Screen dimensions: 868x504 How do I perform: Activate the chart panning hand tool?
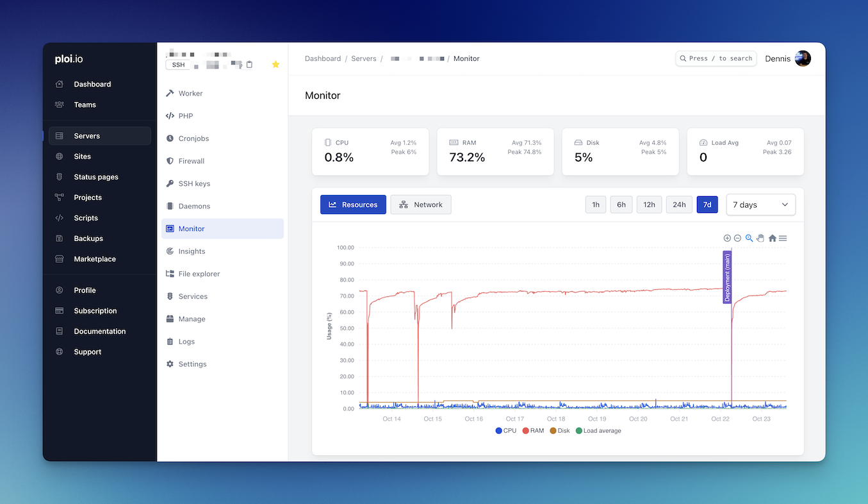click(760, 238)
